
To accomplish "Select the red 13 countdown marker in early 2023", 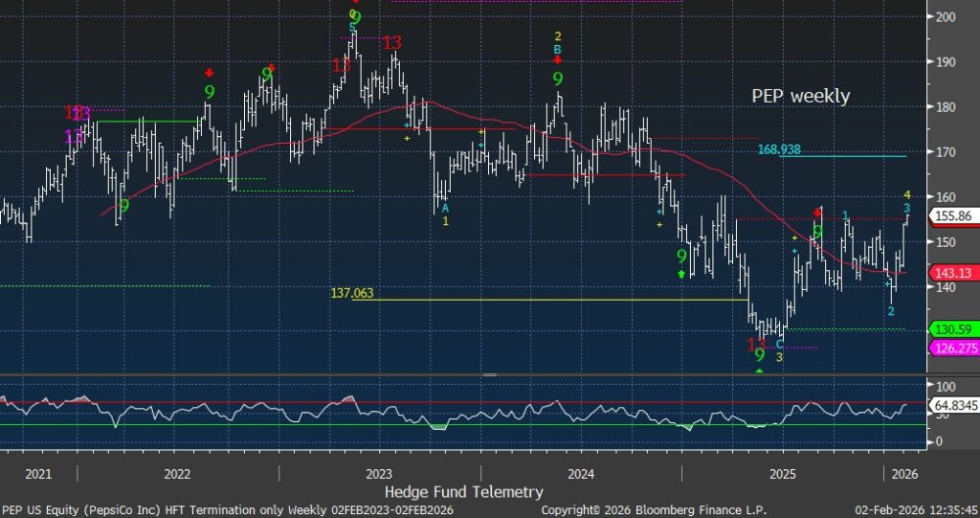I will point(391,43).
